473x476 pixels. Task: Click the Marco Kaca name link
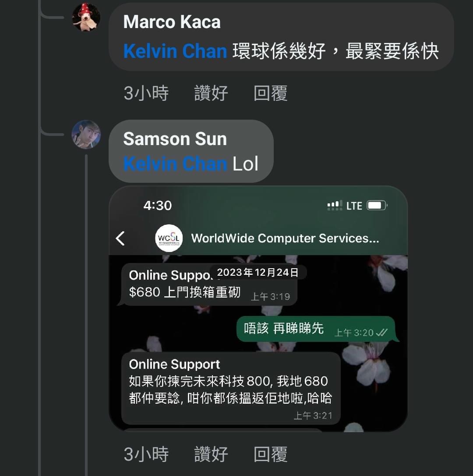172,22
